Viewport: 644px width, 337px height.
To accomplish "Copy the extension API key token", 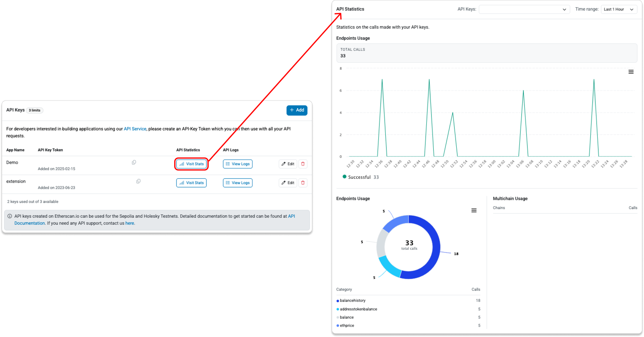I will click(x=138, y=181).
